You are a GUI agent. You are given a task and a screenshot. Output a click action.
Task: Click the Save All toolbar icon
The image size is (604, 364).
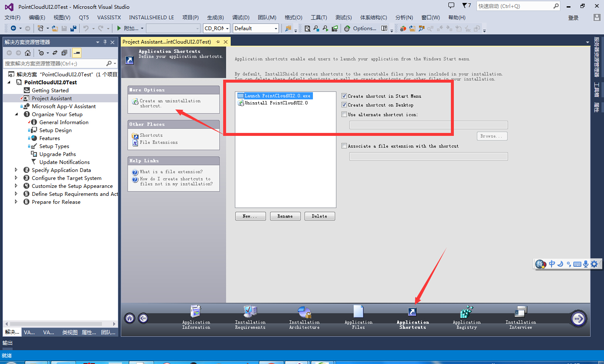pyautogui.click(x=73, y=28)
